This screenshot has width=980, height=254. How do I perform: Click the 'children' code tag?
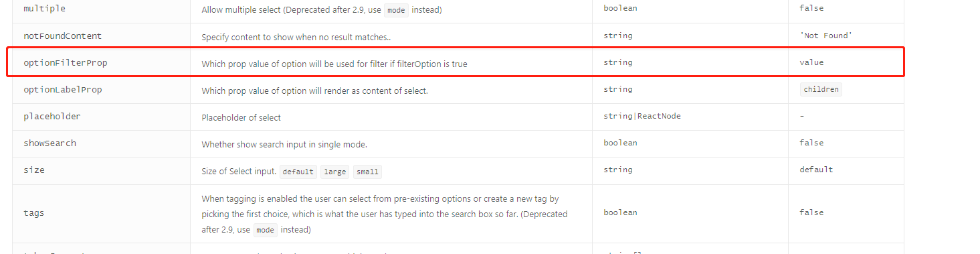(x=821, y=90)
